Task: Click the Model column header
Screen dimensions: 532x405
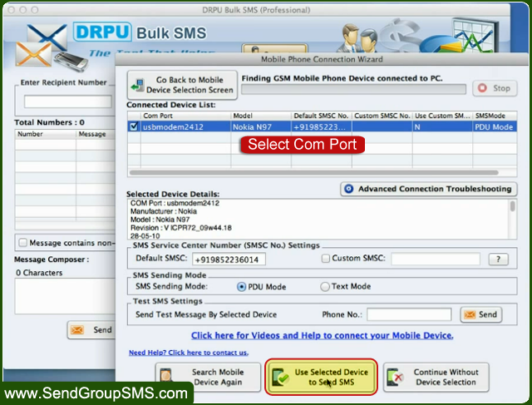Action: point(261,116)
